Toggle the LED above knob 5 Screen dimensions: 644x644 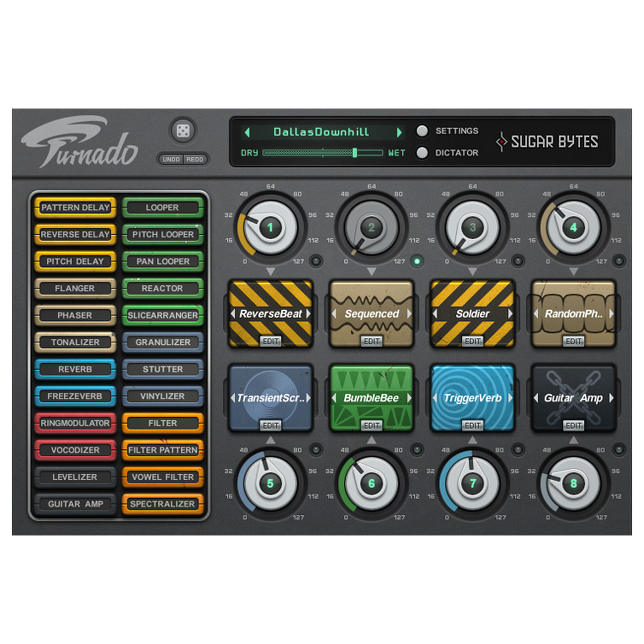316,450
